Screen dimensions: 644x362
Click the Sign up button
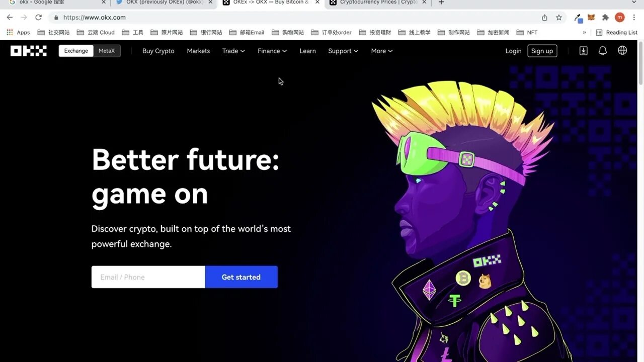542,51
